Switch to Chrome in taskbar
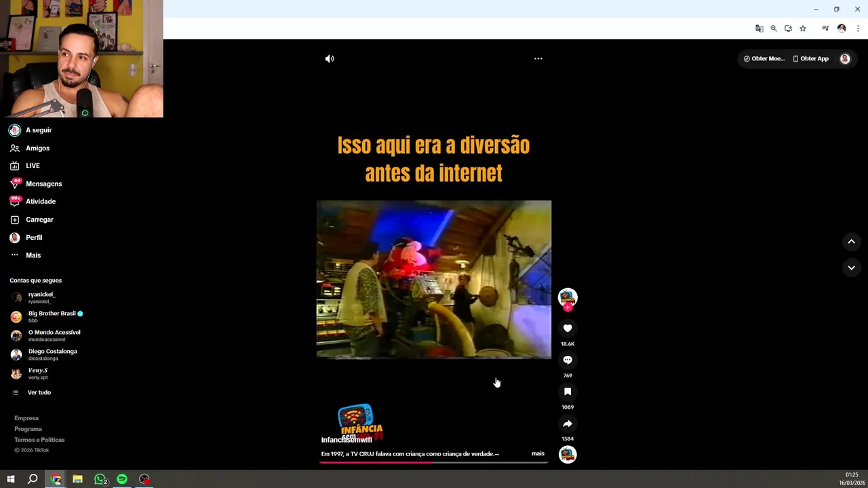The width and height of the screenshot is (868, 488). point(56,479)
